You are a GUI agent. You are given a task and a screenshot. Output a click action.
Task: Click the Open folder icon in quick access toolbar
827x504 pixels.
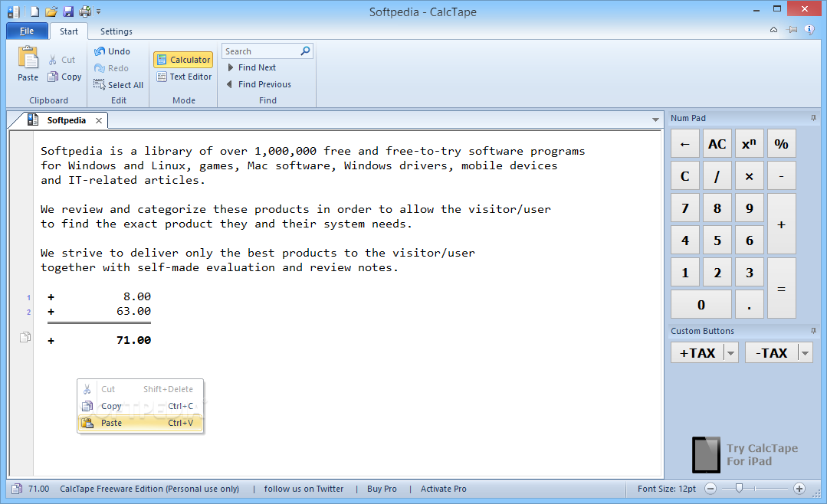(51, 11)
